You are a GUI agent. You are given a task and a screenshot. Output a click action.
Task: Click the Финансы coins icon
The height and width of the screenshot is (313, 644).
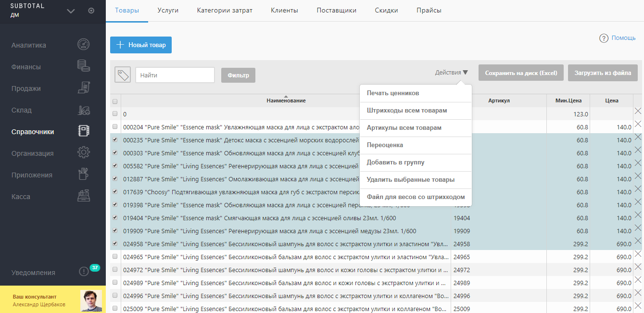(x=84, y=66)
